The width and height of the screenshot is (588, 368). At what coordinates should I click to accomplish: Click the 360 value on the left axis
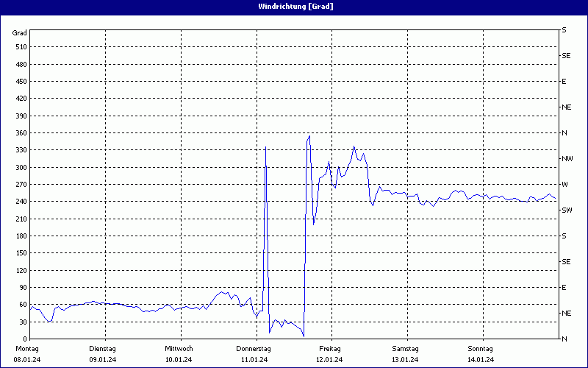tap(20, 133)
